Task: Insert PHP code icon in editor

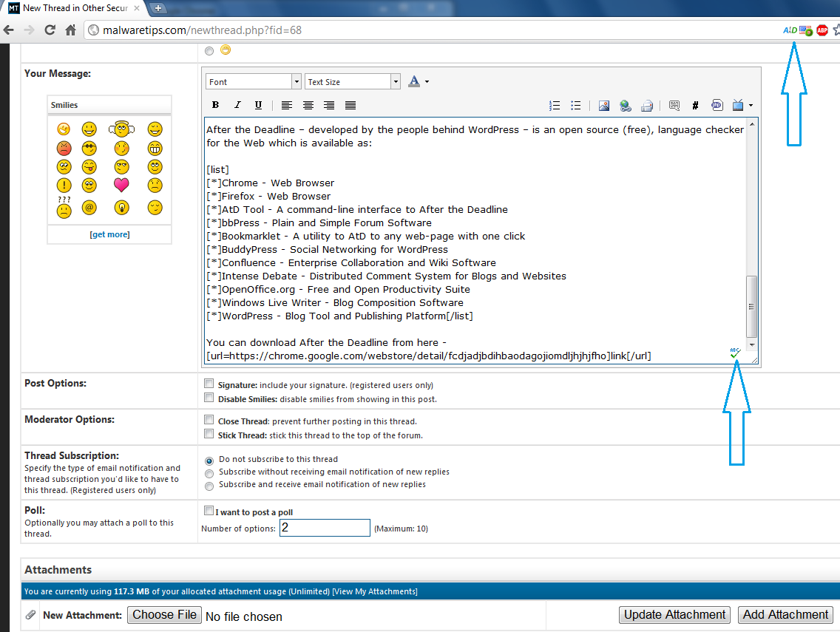Action: click(717, 105)
